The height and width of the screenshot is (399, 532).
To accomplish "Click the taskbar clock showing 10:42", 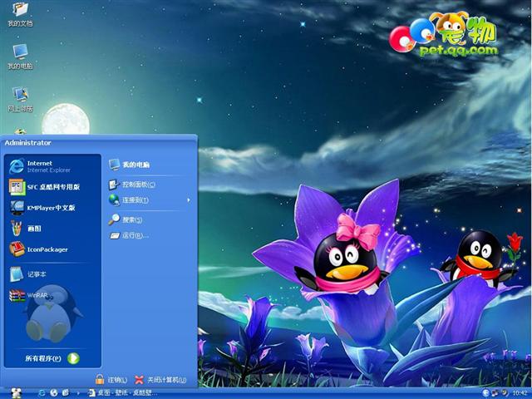I will tap(520, 393).
